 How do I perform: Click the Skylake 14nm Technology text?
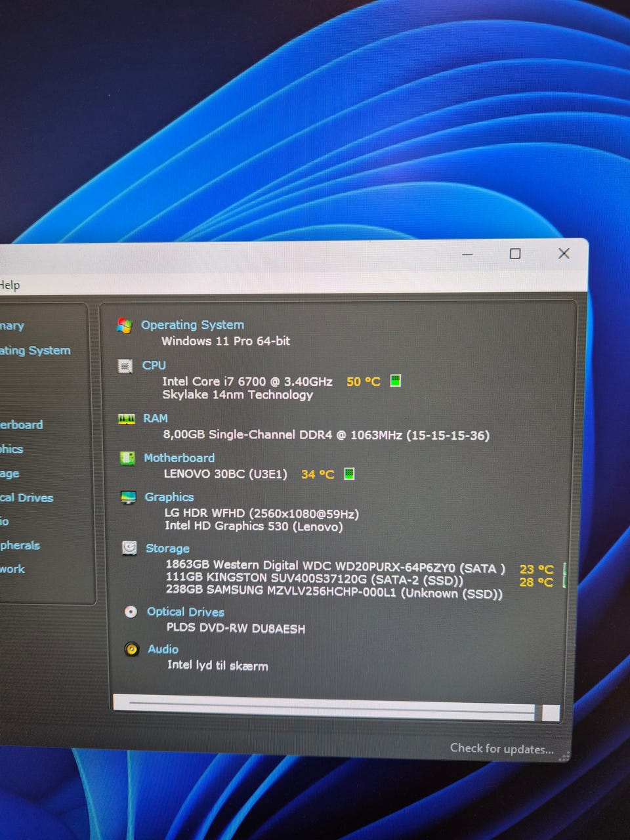[238, 394]
